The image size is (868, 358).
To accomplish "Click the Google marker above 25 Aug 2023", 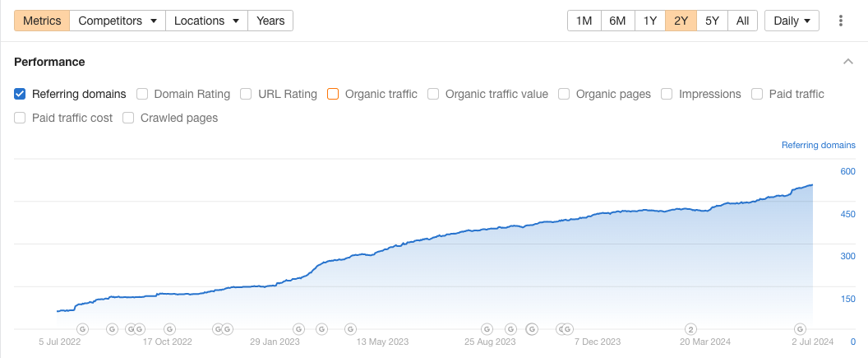I will (487, 328).
